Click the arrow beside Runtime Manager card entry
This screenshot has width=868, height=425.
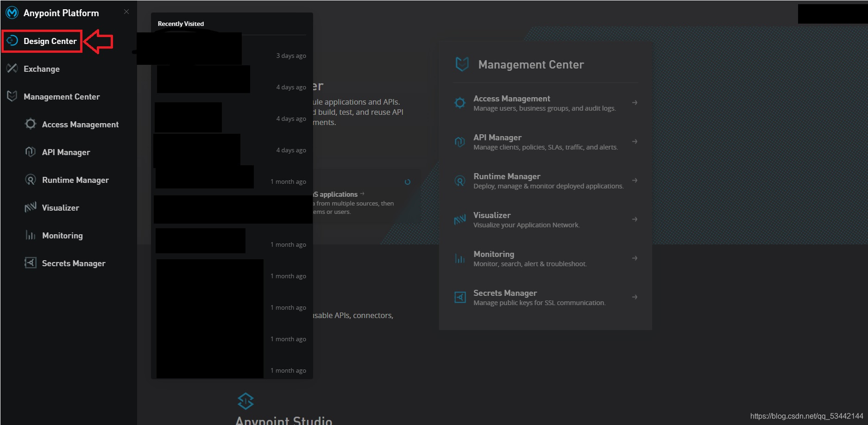coord(635,181)
